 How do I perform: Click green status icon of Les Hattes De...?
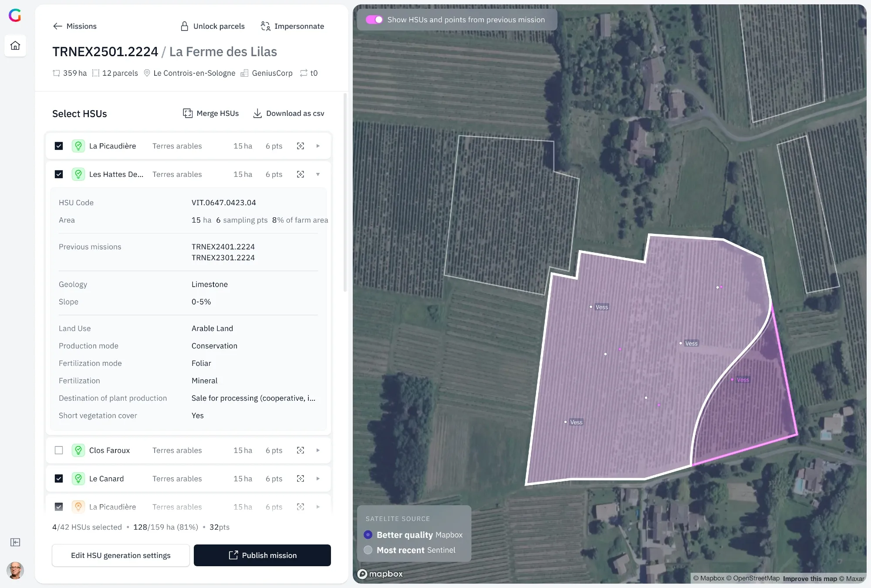[x=78, y=174]
